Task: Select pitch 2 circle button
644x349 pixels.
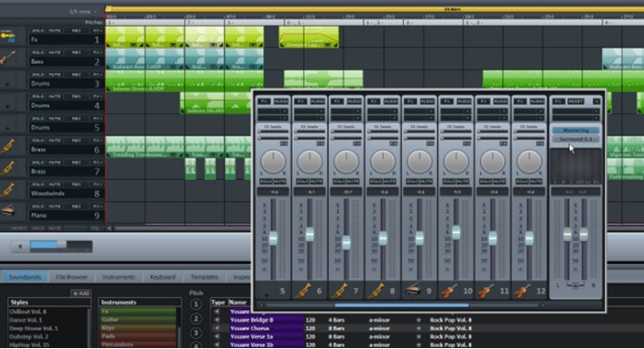Action: point(196,318)
